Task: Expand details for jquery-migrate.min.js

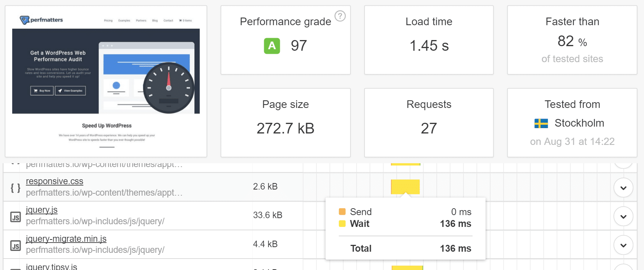Action: (623, 245)
